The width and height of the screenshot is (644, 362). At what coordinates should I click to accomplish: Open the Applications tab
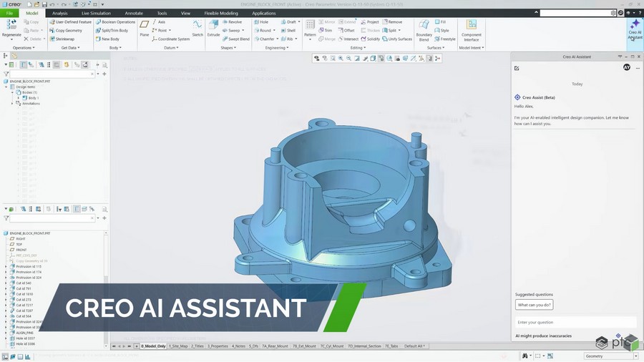tap(263, 13)
